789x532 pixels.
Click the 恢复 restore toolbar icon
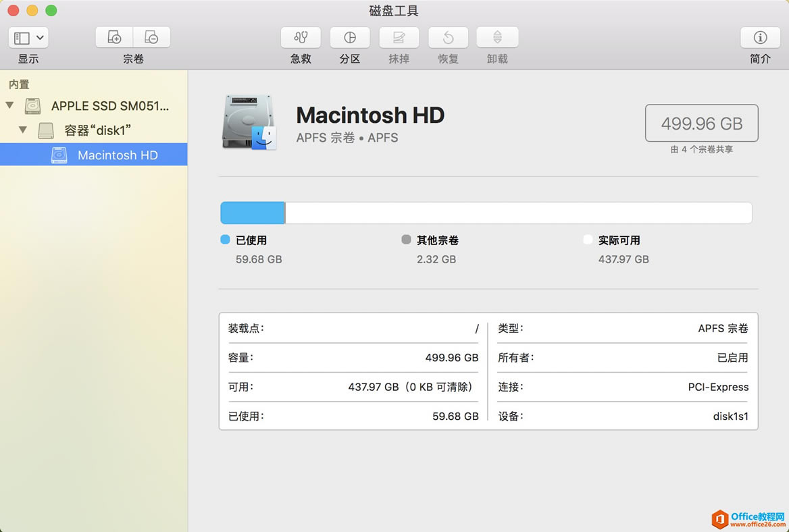click(x=448, y=37)
